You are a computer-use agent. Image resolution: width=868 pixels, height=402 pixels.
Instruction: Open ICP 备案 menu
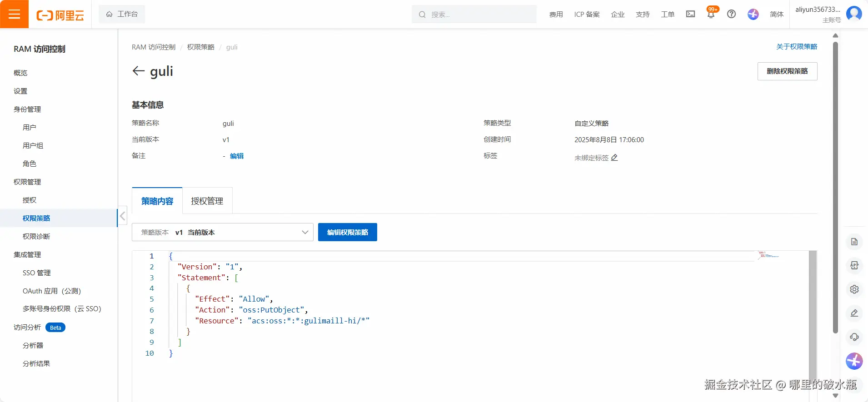pyautogui.click(x=587, y=15)
